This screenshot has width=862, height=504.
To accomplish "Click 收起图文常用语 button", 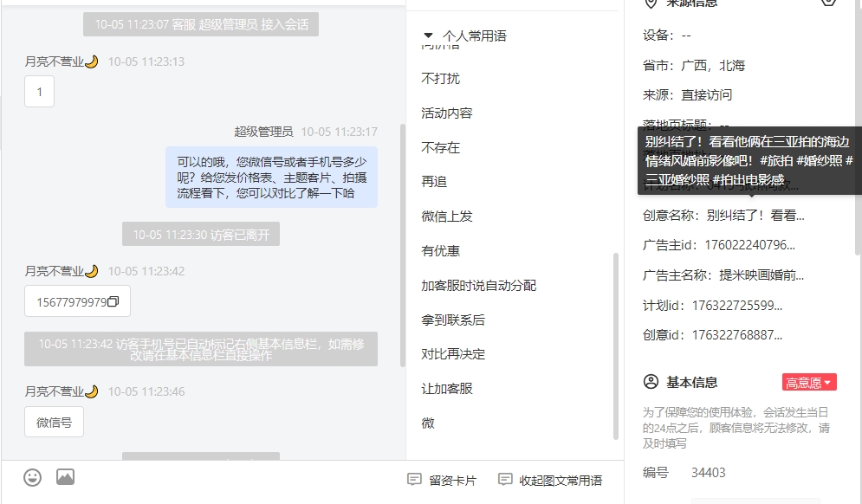I will [x=550, y=480].
